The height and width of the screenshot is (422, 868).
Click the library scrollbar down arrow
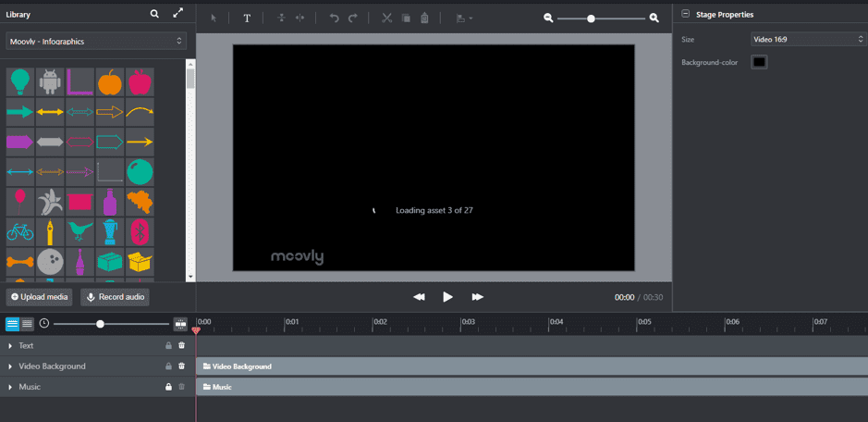click(191, 277)
